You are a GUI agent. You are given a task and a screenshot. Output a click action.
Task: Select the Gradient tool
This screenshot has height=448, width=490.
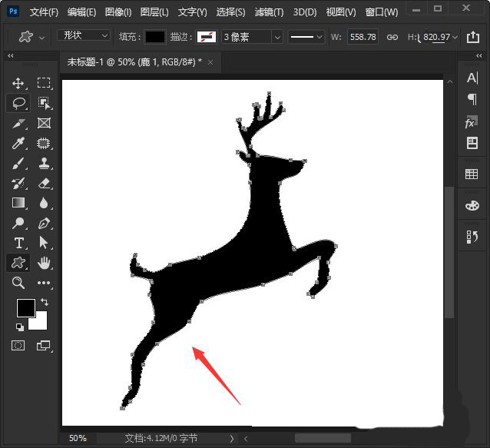click(x=18, y=203)
